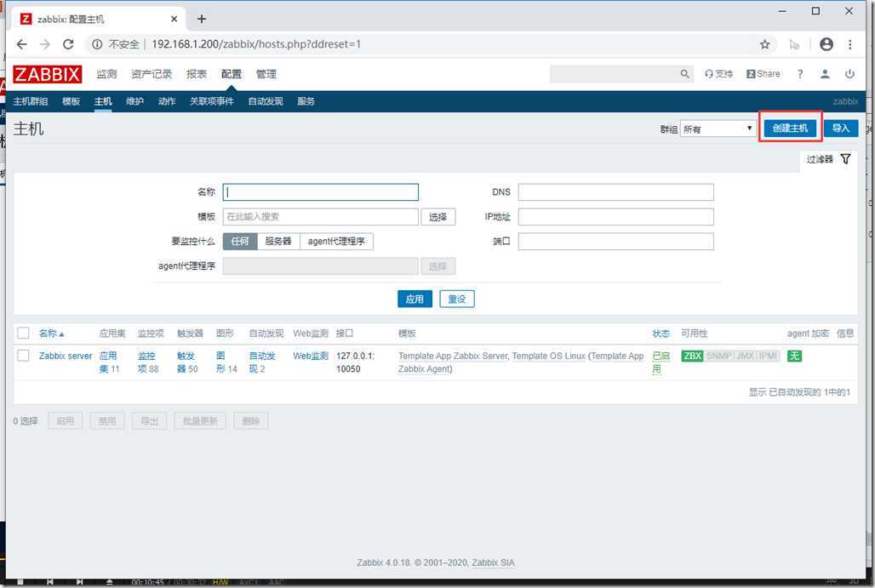
Task: Open the 应用集 11 link
Action: (109, 362)
